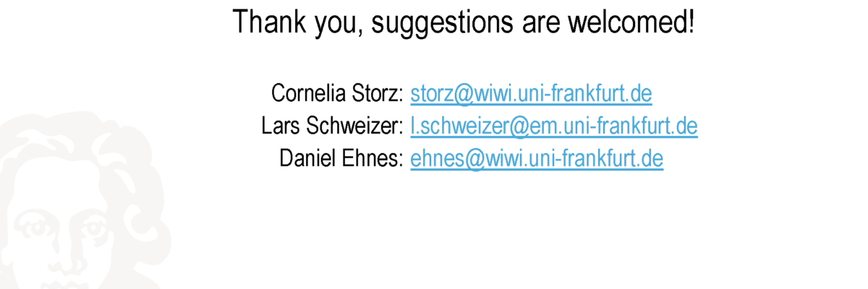Click the first name "Cornelia"
This screenshot has width=868, height=289.
click(x=310, y=93)
